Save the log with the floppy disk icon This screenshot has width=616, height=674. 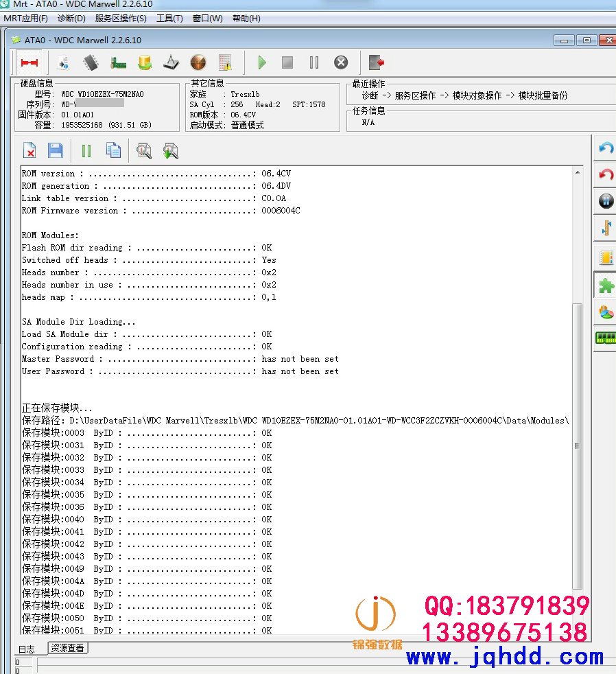pos(56,151)
